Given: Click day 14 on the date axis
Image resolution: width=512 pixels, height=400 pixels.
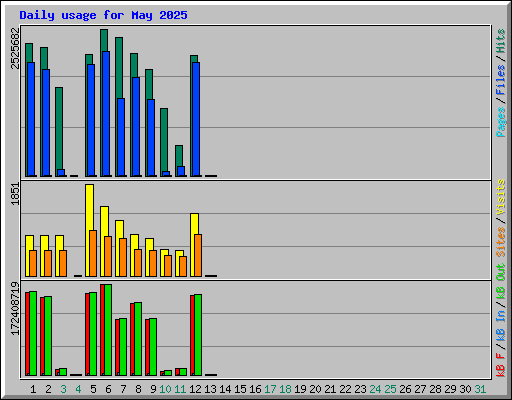Looking at the screenshot, I should pyautogui.click(x=225, y=389).
